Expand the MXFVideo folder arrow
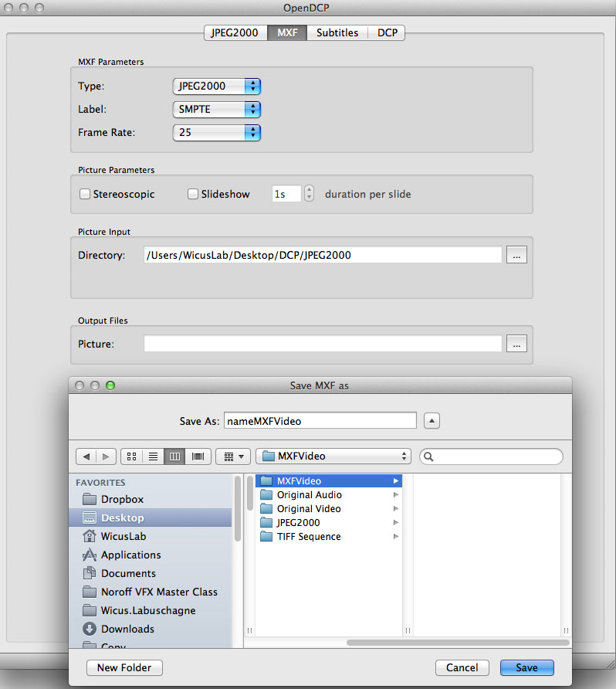 (x=395, y=480)
